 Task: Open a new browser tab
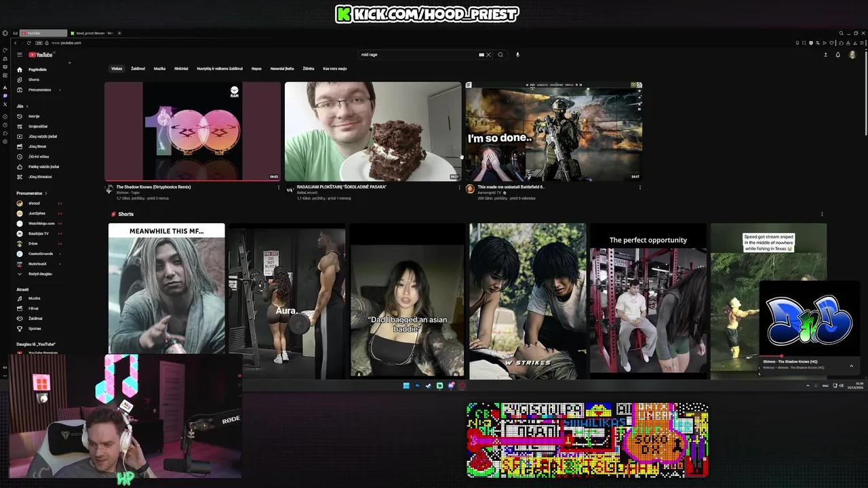click(120, 33)
